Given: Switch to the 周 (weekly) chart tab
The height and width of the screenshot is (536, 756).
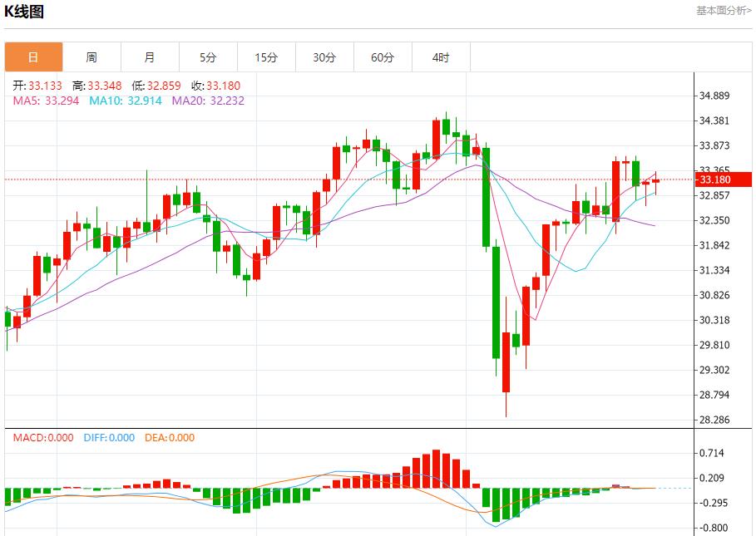Looking at the screenshot, I should 91,57.
